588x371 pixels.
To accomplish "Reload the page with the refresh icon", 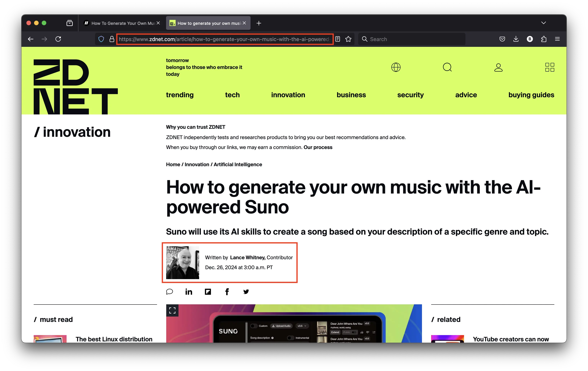I will coord(58,39).
